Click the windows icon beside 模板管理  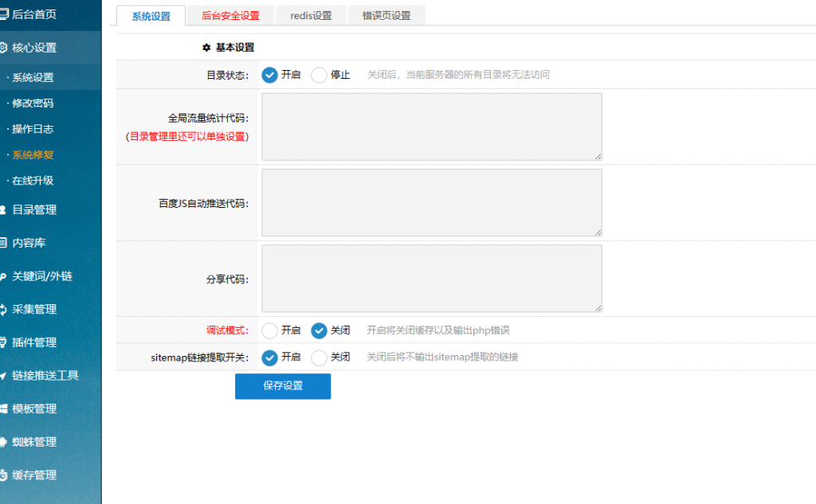[3, 408]
